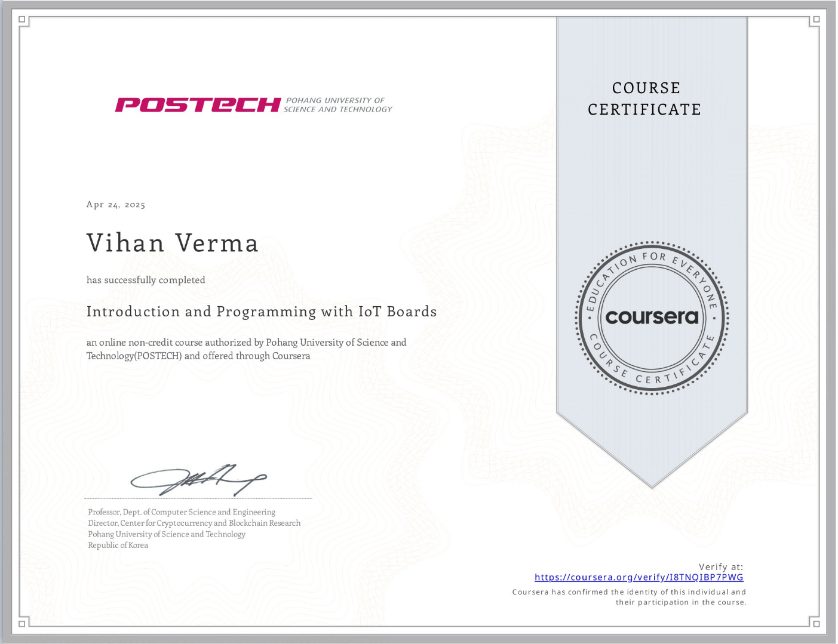Click the professor's handwritten signature
838x644 pixels.
click(x=198, y=479)
